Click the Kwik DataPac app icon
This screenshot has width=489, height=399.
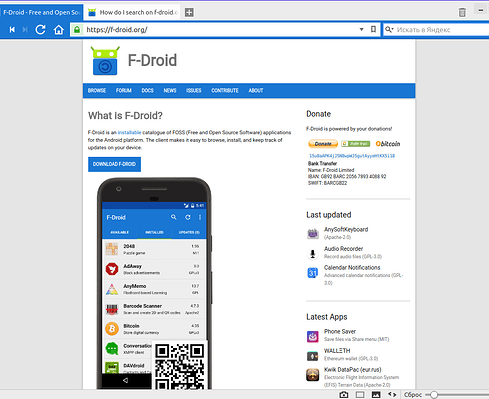(313, 375)
